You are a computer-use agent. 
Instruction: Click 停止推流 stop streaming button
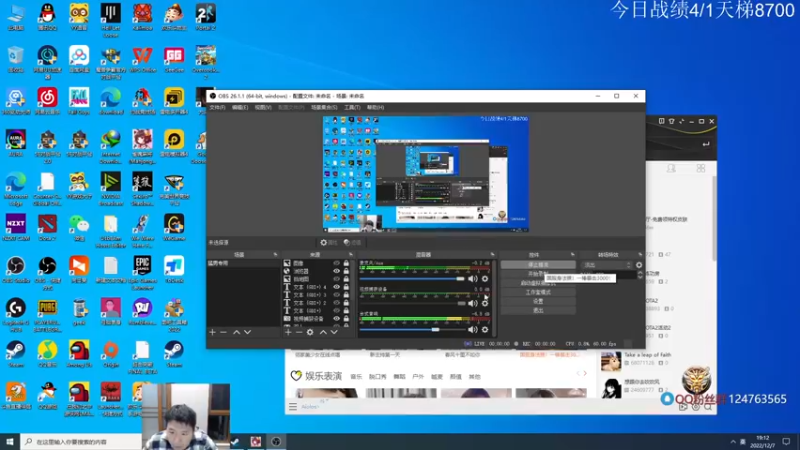tap(538, 265)
